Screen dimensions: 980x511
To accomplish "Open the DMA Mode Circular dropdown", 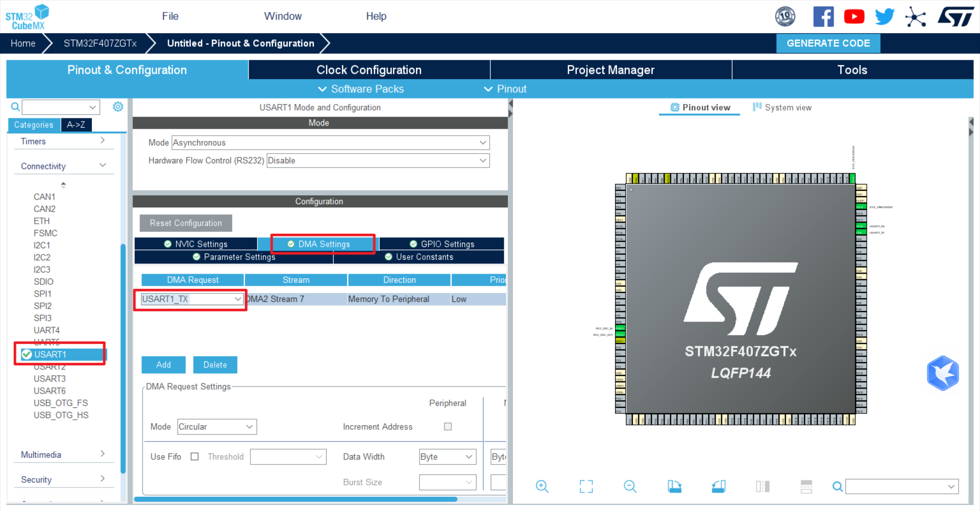I will (217, 427).
